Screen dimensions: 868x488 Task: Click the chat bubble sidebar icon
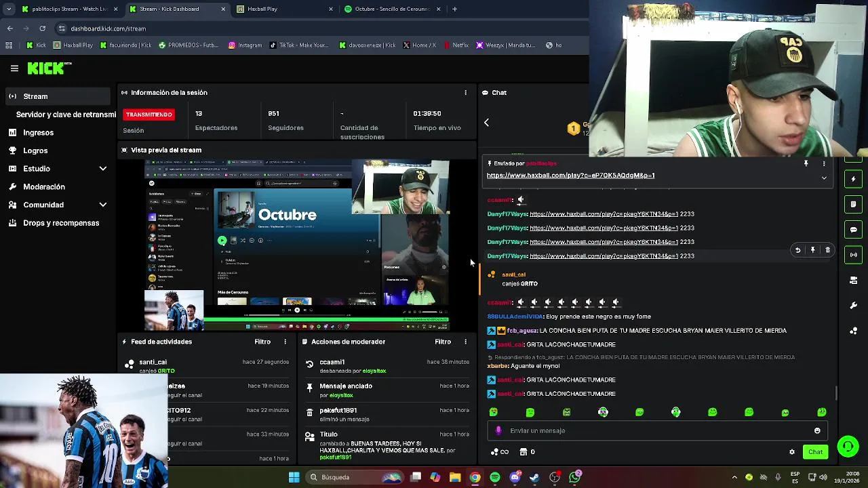[x=854, y=230]
